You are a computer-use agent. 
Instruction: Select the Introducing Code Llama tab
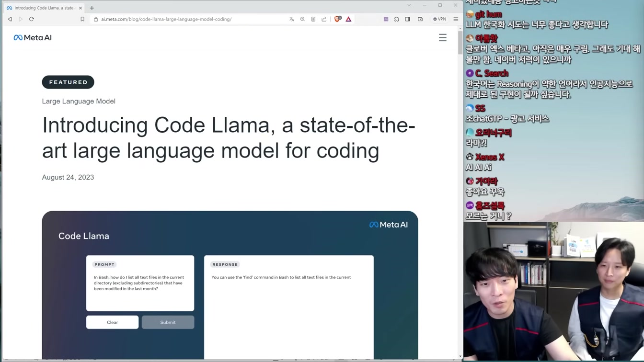click(43, 8)
